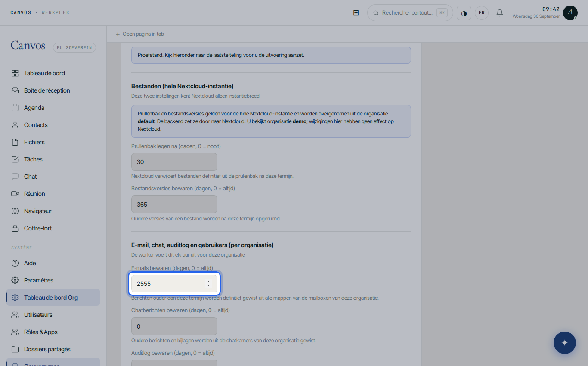Open Boîte de réception inbox icon

15,90
